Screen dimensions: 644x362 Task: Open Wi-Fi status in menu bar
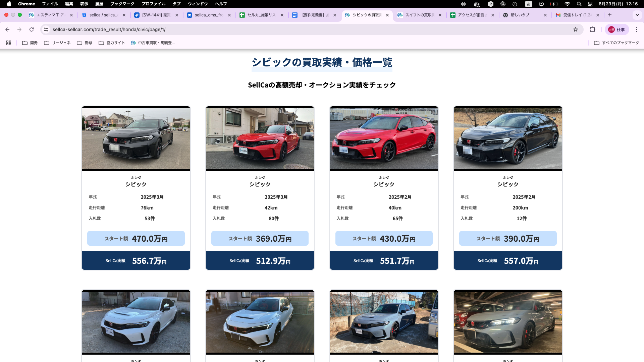pos(567,4)
